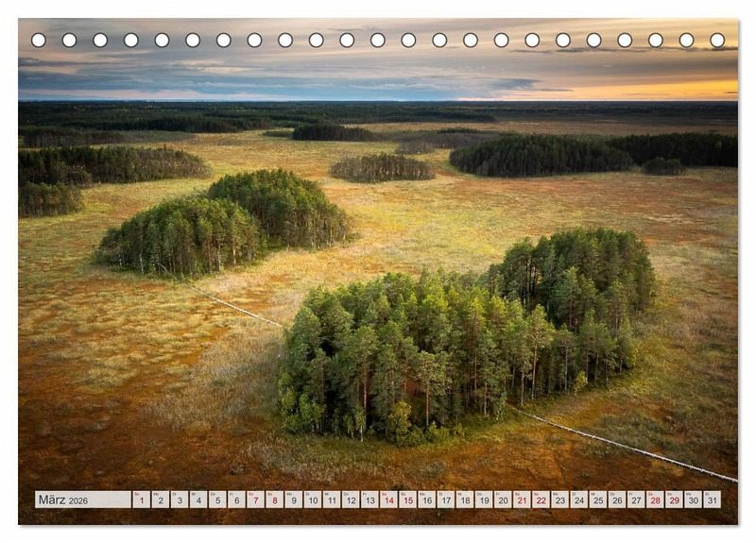This screenshot has width=756, height=543.
Task: Click the red-numbered day 14
Action: tap(388, 500)
